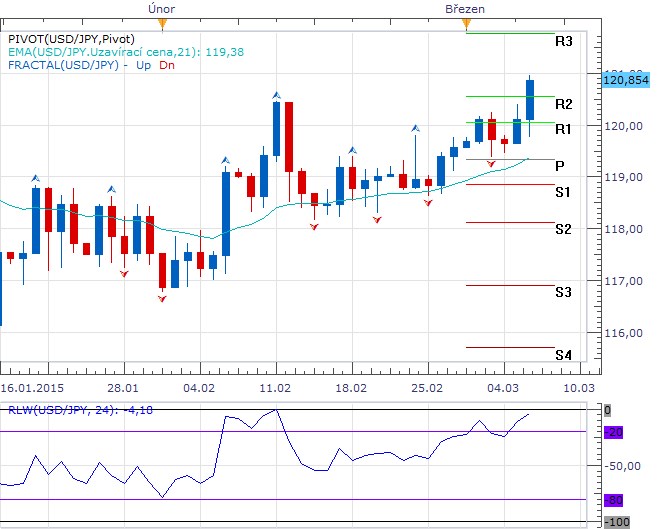Click the up fractal arrow above the 11.02 candle

pyautogui.click(x=276, y=95)
